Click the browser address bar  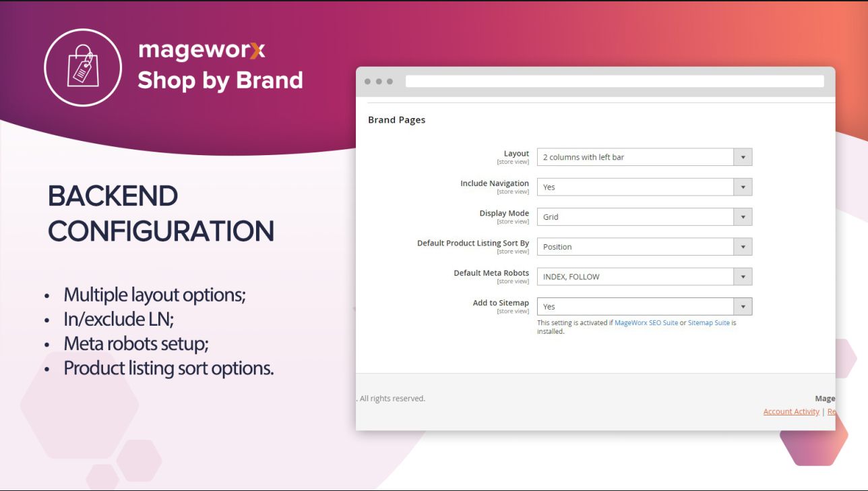click(x=614, y=82)
